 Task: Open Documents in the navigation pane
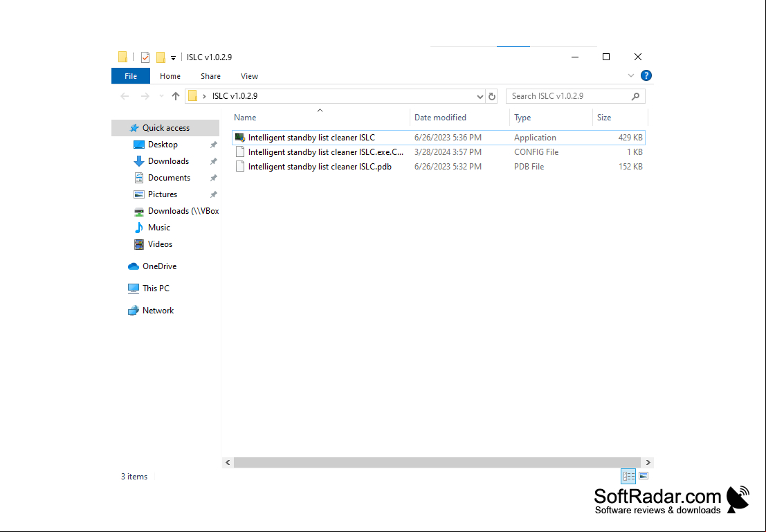click(x=169, y=178)
